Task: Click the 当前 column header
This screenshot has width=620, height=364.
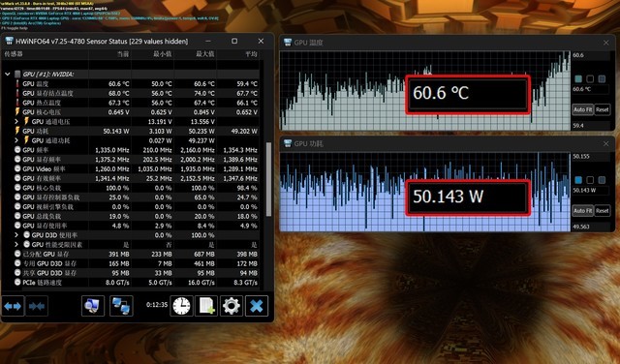Action: tap(123, 54)
